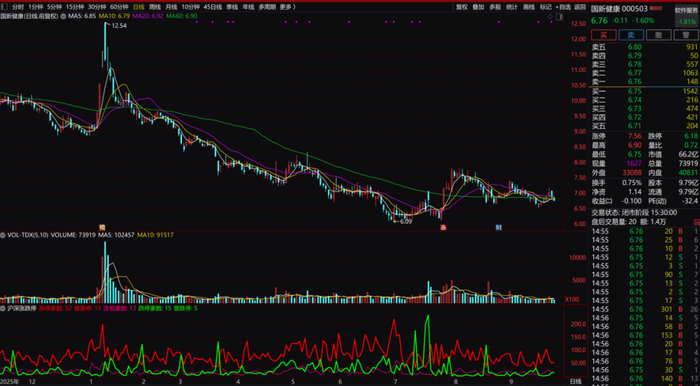Open the 画线 drawing tools menu
Screen dimensions: 700x386
(x=529, y=7)
